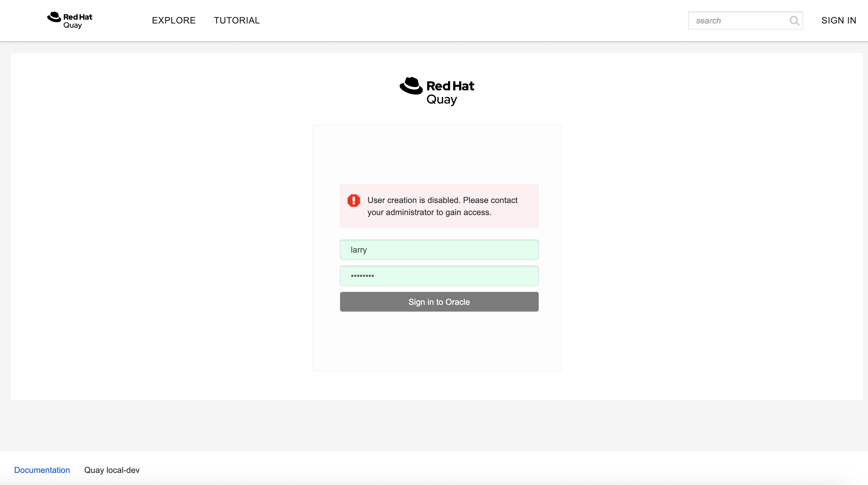Screen dimensions: 868x485
Task: Click the header 'Red Hat' wordmark text
Action: [x=78, y=17]
